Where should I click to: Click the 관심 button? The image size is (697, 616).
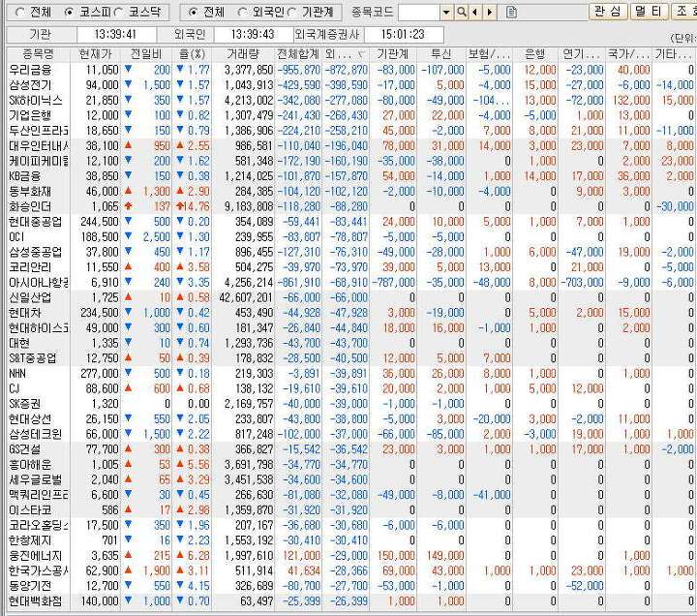(x=608, y=11)
